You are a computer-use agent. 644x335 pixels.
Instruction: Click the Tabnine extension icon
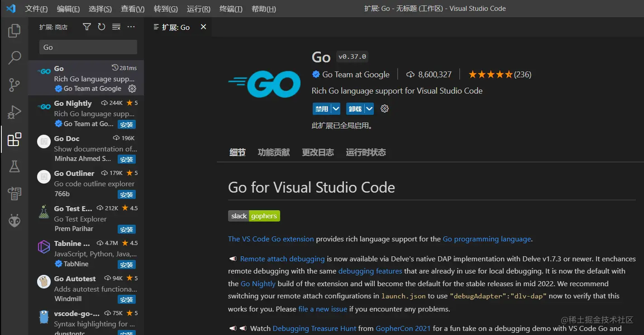point(44,247)
